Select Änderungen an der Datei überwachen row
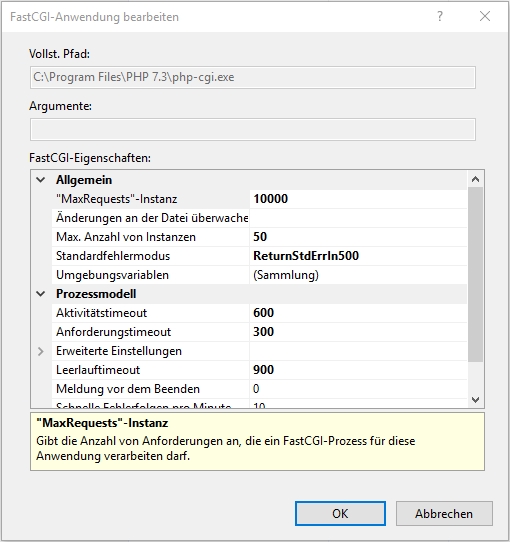The width and height of the screenshot is (510, 542). (x=259, y=218)
